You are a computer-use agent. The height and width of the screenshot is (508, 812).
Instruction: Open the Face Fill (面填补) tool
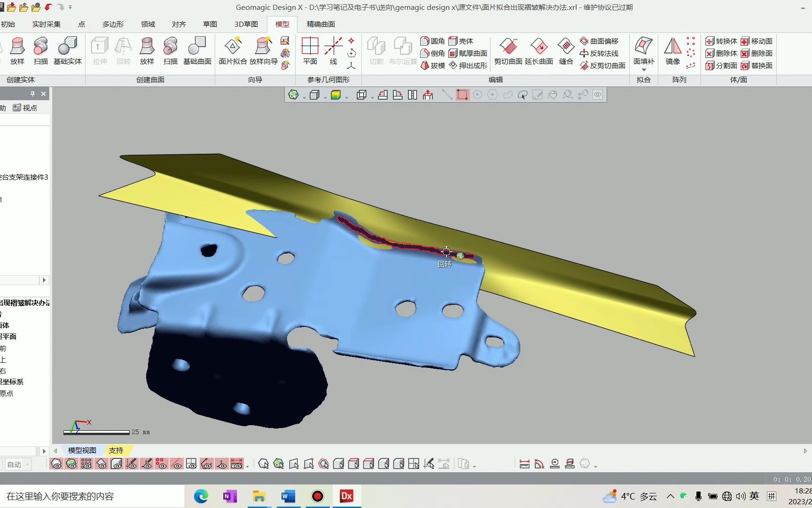(x=644, y=51)
